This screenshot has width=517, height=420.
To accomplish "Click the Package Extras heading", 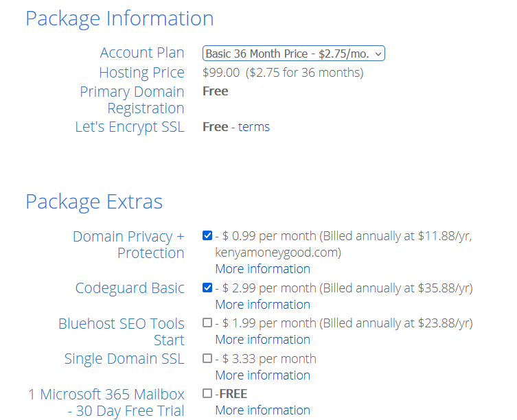I will tap(94, 202).
